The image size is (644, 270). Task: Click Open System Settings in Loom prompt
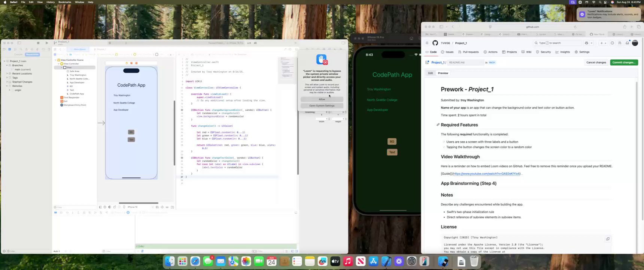coord(322,106)
